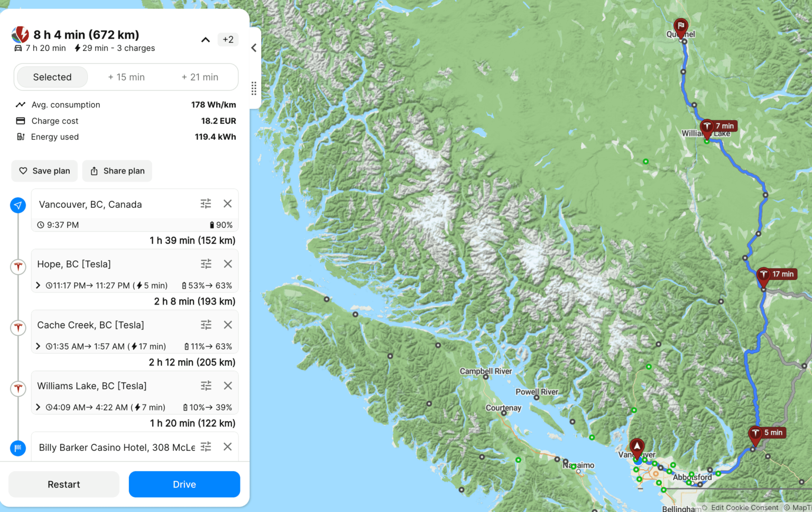Viewport: 812px width, 512px height.
Task: Choose the Selected plan tab
Action: pyautogui.click(x=52, y=77)
